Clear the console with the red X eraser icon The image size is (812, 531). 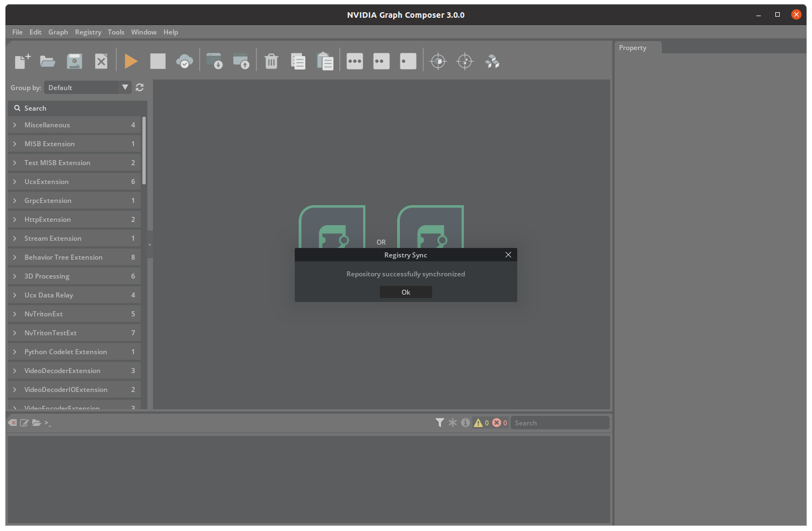pos(13,423)
